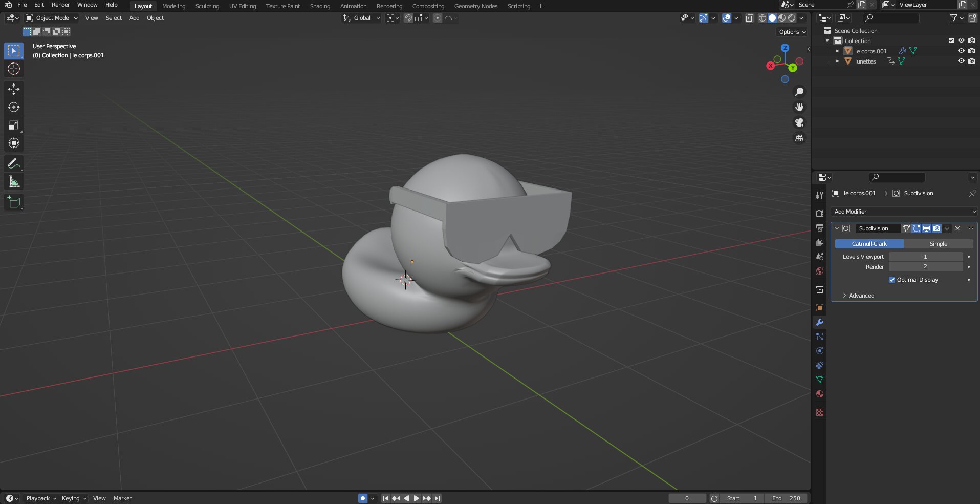
Task: Open the Physics properties tab
Action: 820,351
